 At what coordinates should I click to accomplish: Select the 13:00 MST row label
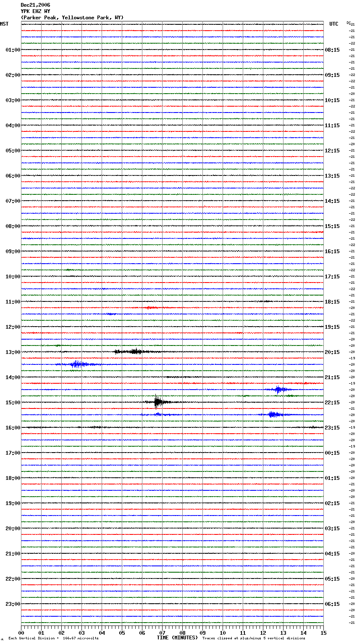coord(13,352)
